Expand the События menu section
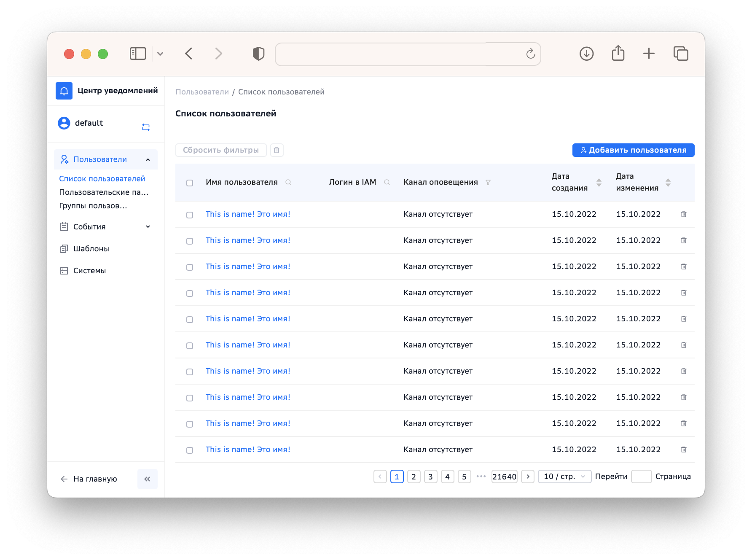This screenshot has width=752, height=560. [106, 227]
